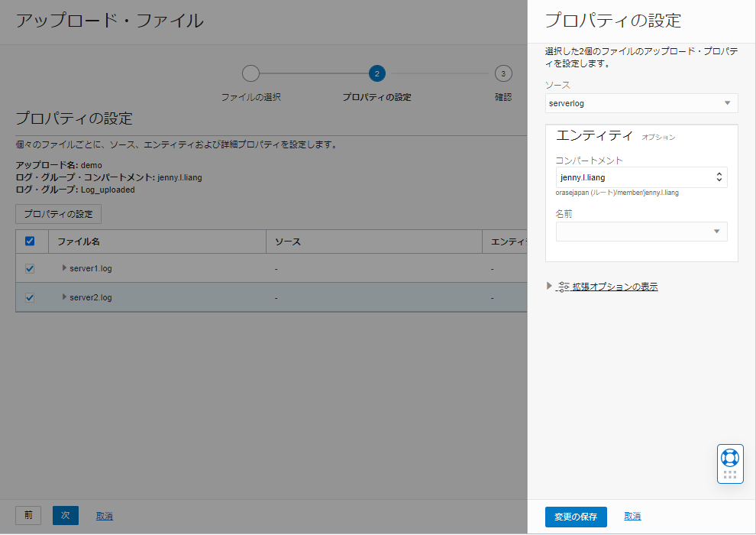Open the help lifebuoy icon
The image size is (756, 535).
pyautogui.click(x=730, y=458)
